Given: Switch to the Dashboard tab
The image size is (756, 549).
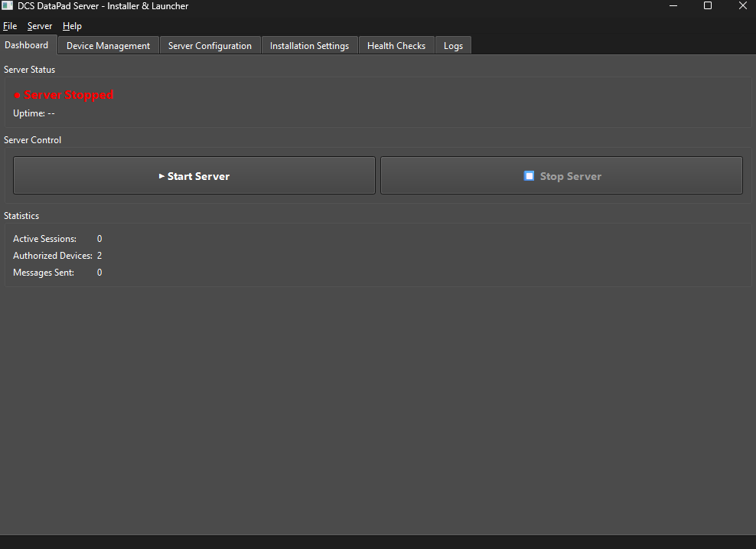Looking at the screenshot, I should pos(27,45).
